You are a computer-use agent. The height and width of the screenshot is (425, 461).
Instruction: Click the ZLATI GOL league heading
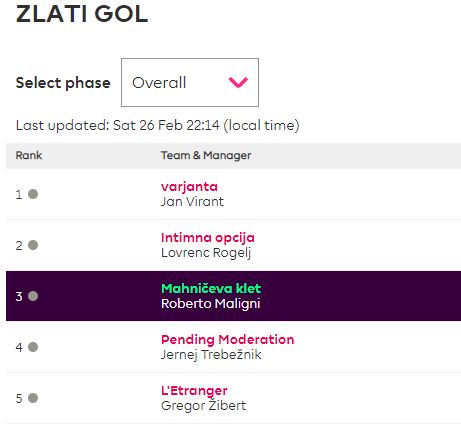click(82, 14)
